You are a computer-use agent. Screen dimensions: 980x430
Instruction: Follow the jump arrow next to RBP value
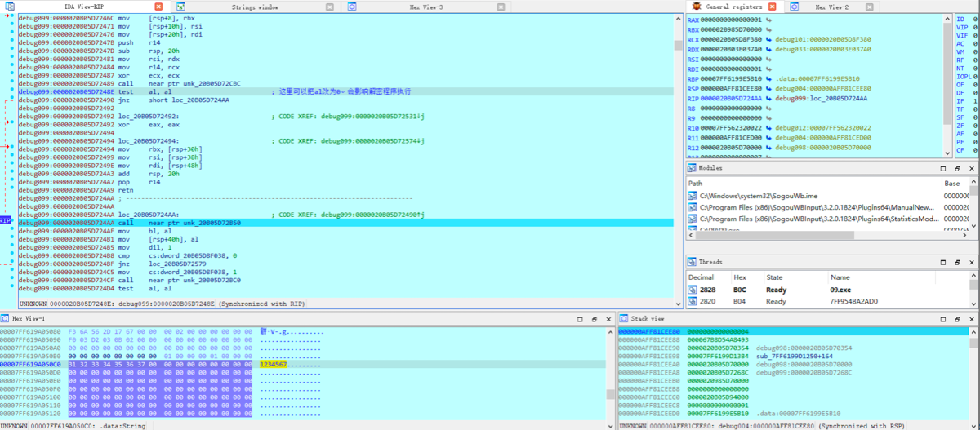tap(768, 78)
